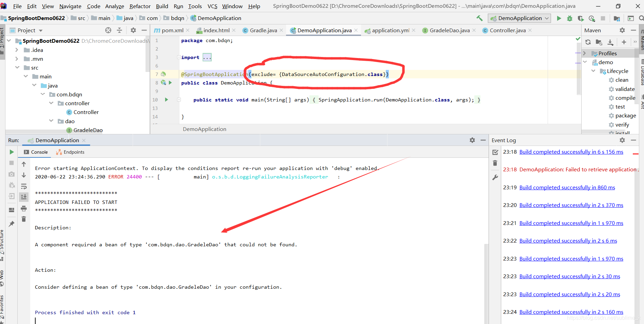Expand the .idea folder
The height and width of the screenshot is (324, 644).
16,50
